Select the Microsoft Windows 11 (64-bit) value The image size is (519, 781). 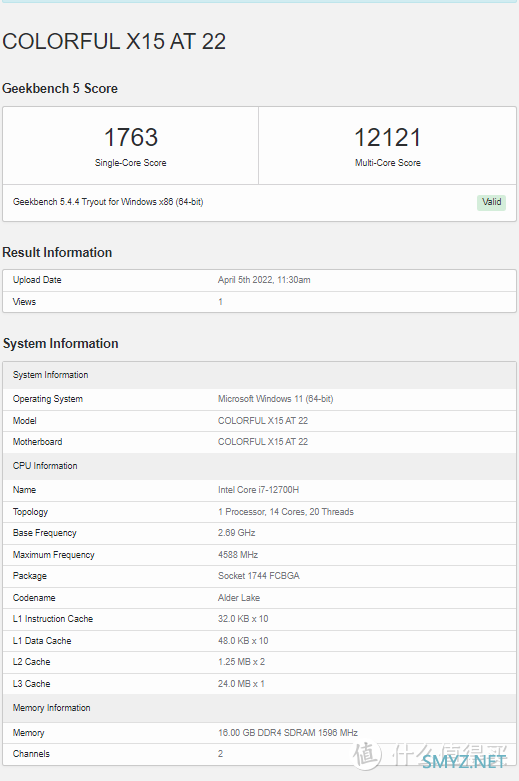pos(275,399)
